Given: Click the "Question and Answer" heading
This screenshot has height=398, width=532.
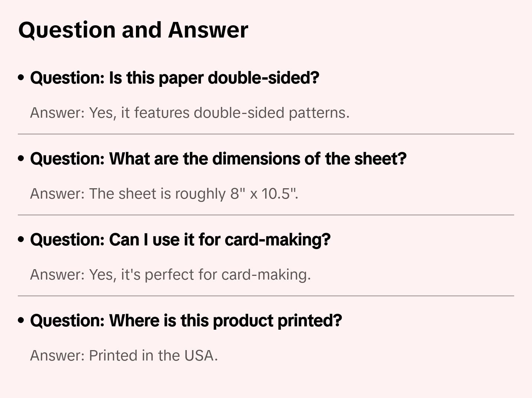Looking at the screenshot, I should coord(133,30).
